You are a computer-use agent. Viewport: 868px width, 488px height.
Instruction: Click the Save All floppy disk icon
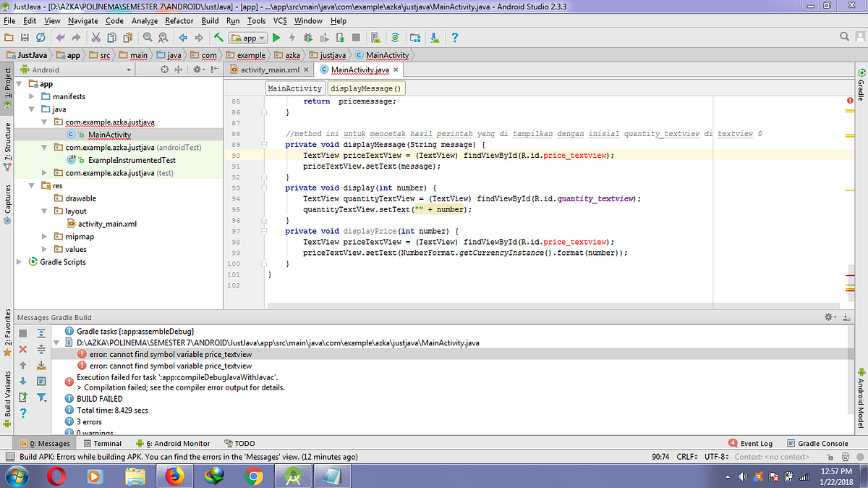pos(25,38)
